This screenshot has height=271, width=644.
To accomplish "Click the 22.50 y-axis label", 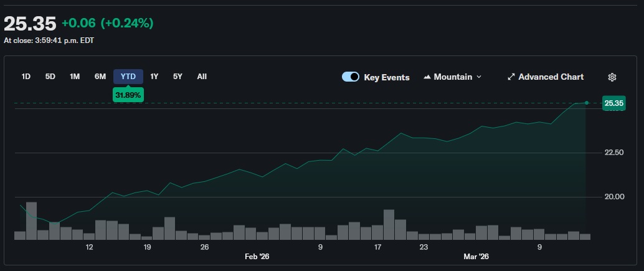I will pos(614,153).
